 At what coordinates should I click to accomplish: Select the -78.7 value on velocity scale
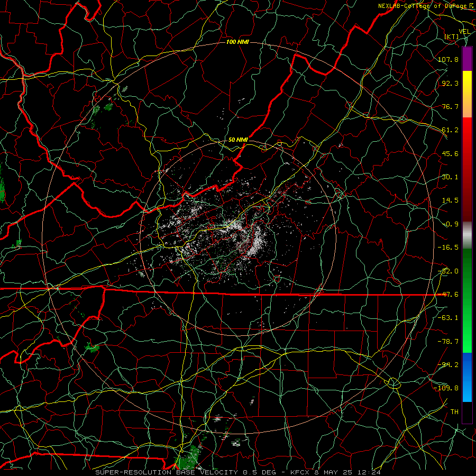coord(448,342)
